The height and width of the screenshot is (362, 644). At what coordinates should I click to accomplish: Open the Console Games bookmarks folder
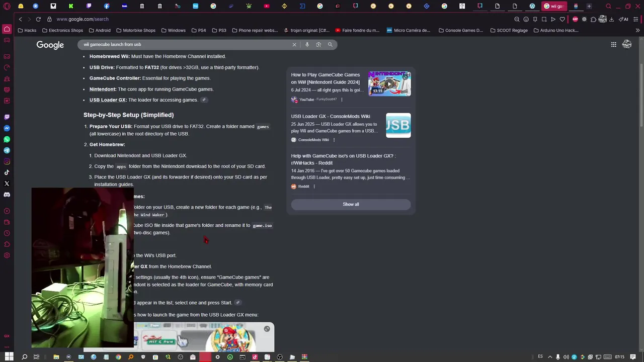tap(460, 30)
